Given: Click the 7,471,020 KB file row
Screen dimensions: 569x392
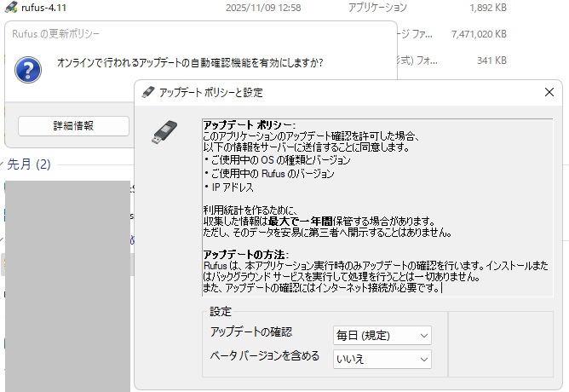Looking at the screenshot, I should (477, 34).
